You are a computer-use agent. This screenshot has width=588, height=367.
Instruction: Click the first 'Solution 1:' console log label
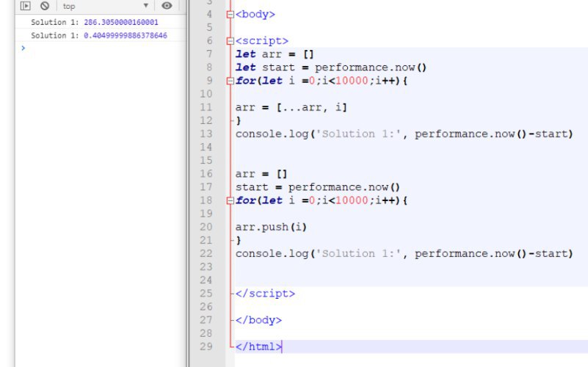pos(55,22)
